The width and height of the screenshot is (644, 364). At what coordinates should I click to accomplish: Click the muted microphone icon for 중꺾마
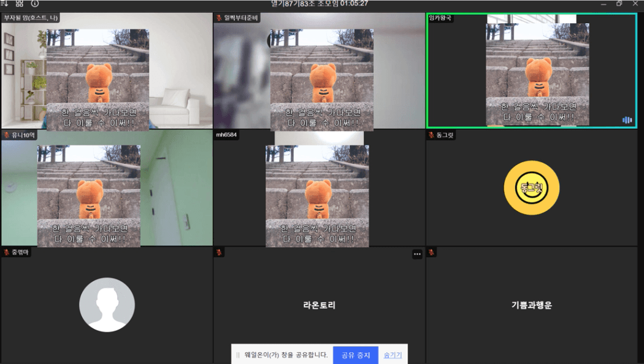click(x=7, y=252)
